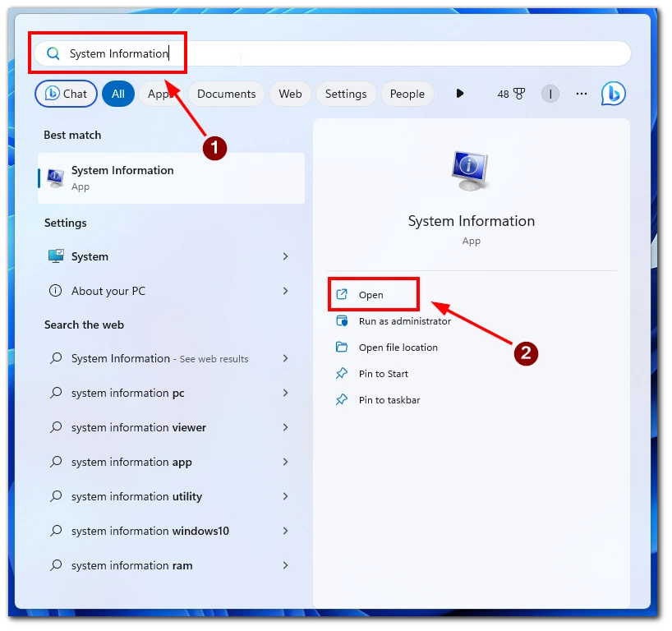Click search icon beside system information pc
This screenshot has width=672, height=631.
[x=56, y=393]
